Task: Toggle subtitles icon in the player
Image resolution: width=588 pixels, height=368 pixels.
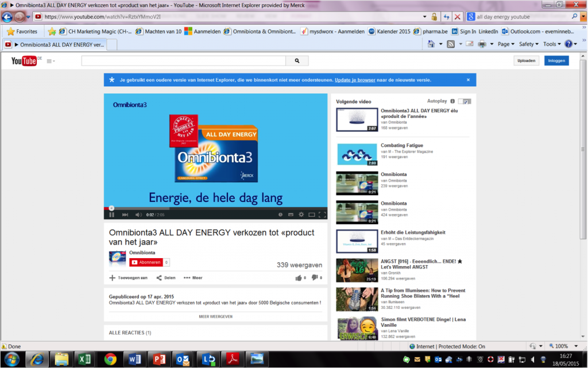Action: (291, 214)
